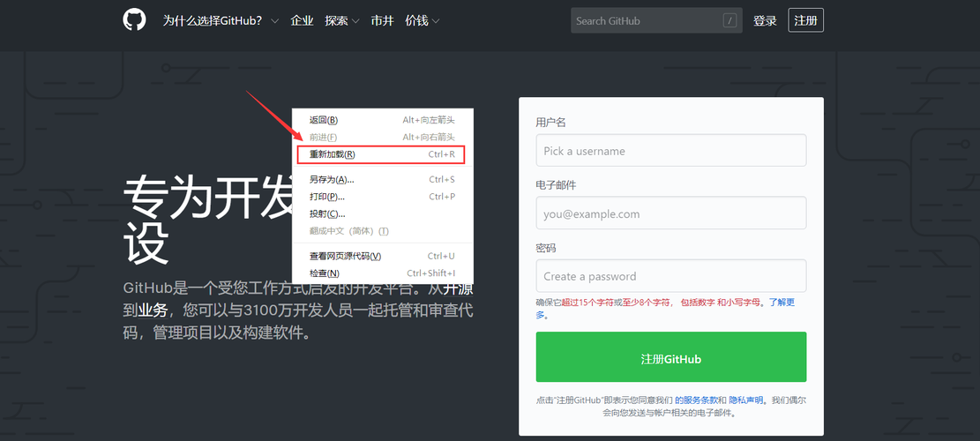Select 前进(F) in context menu
The image size is (980, 441).
click(x=383, y=137)
